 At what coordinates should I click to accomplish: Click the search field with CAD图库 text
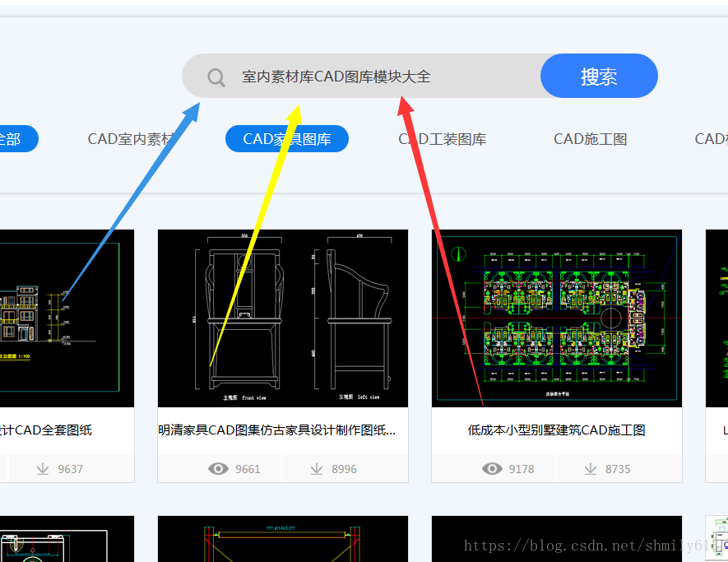click(362, 77)
